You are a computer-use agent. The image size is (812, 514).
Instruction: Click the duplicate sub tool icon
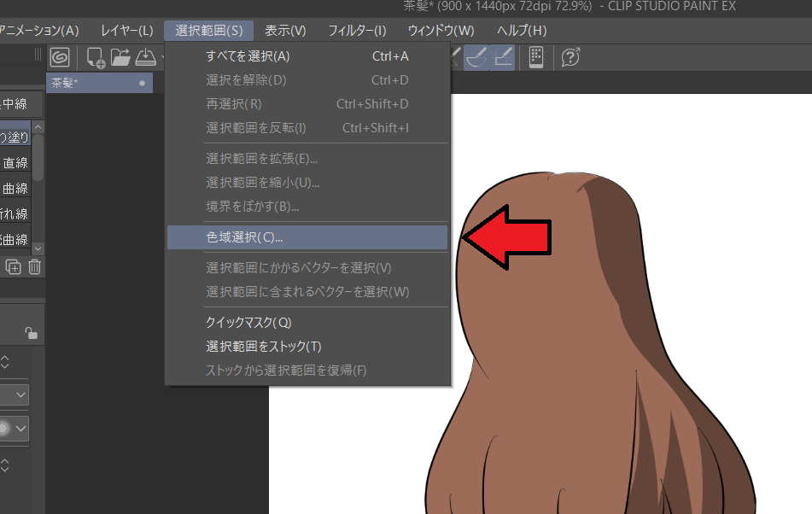(x=14, y=267)
